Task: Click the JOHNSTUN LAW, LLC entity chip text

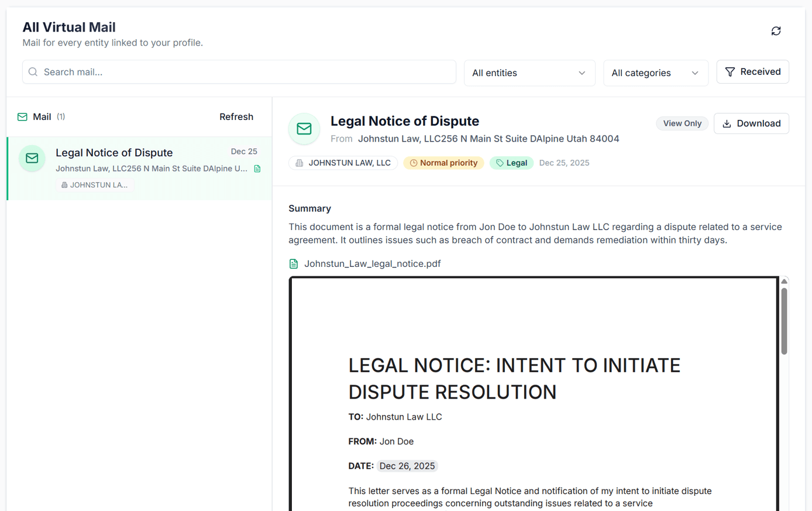Action: coord(350,163)
